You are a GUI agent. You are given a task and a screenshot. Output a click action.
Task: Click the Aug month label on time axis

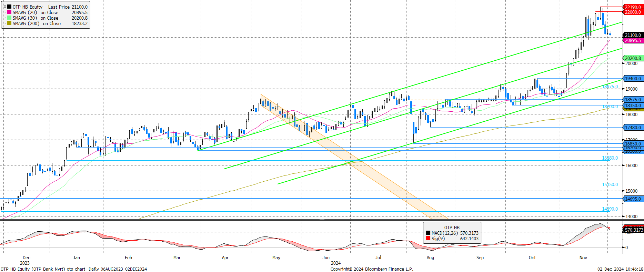click(x=430, y=258)
